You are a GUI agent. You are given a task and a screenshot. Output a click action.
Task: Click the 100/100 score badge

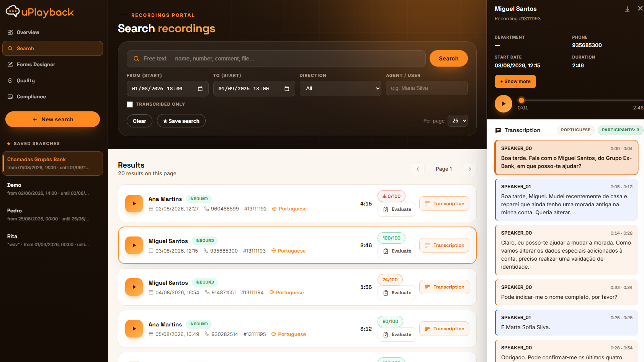(x=391, y=238)
